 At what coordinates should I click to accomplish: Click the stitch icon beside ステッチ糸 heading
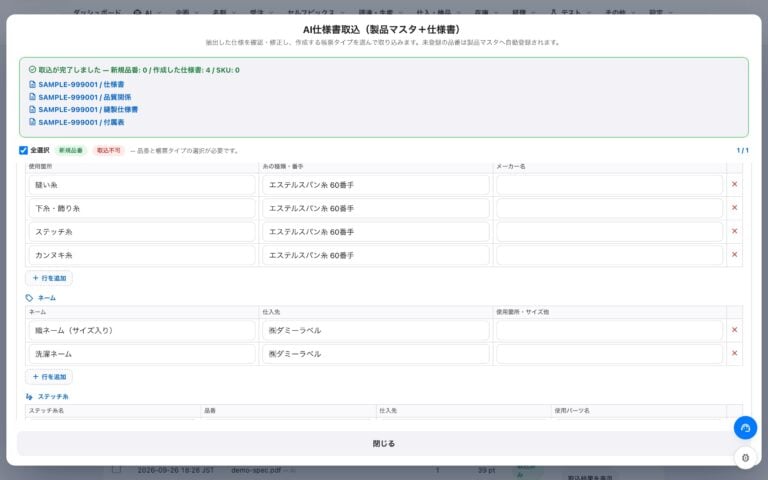coord(29,397)
